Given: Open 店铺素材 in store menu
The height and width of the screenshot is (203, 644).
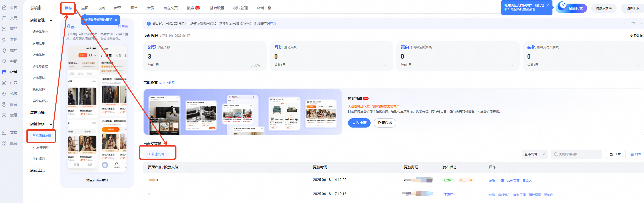Looking at the screenshot, I should coord(39,78).
